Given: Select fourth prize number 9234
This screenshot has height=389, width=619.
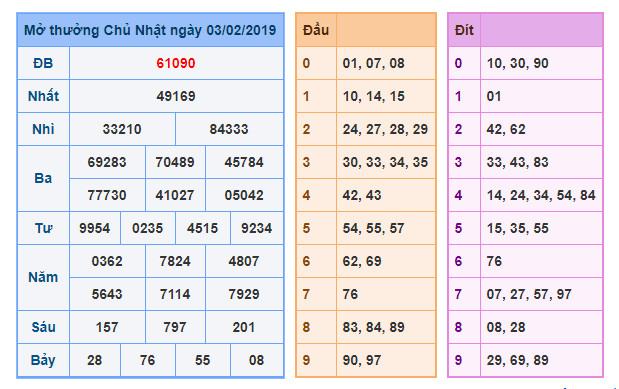Looking at the screenshot, I should [x=257, y=228].
